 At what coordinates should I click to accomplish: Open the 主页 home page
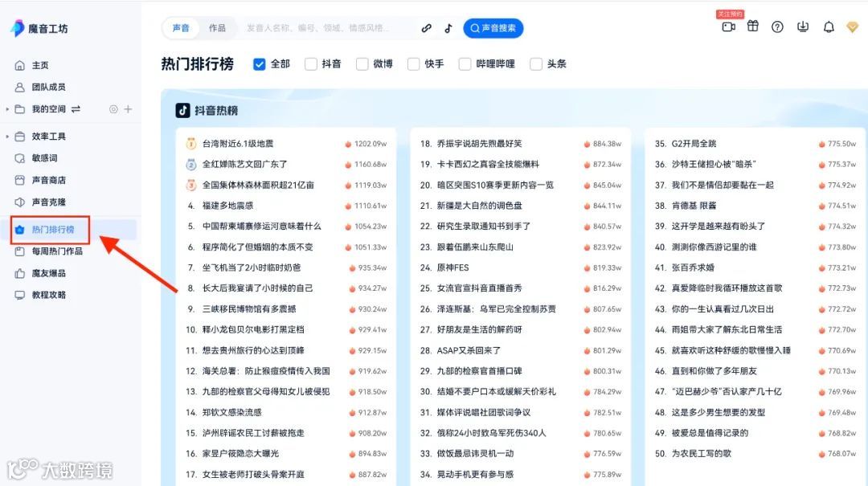point(40,65)
